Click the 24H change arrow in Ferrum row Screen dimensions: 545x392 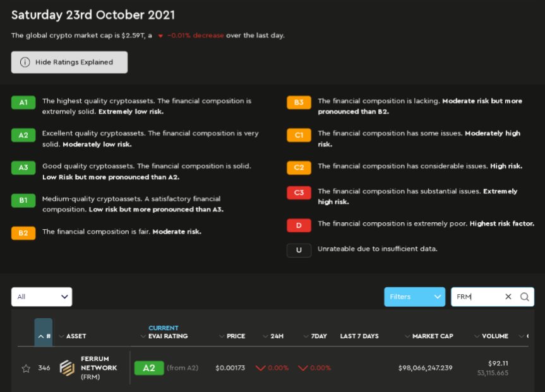pyautogui.click(x=261, y=368)
